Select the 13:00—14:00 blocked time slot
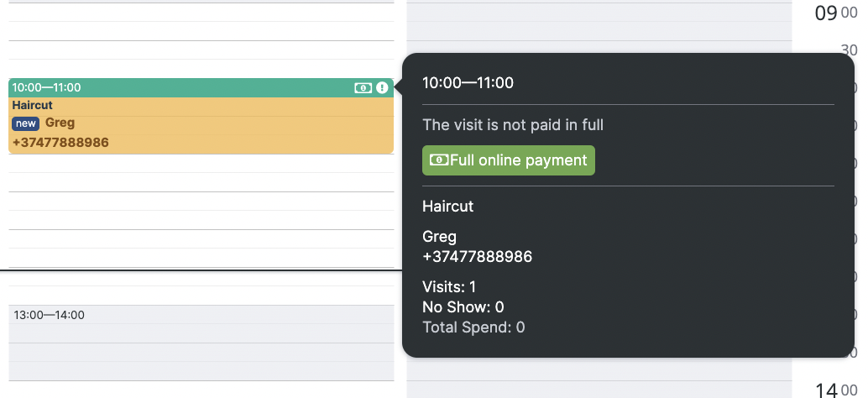The image size is (868, 398). coord(201,343)
